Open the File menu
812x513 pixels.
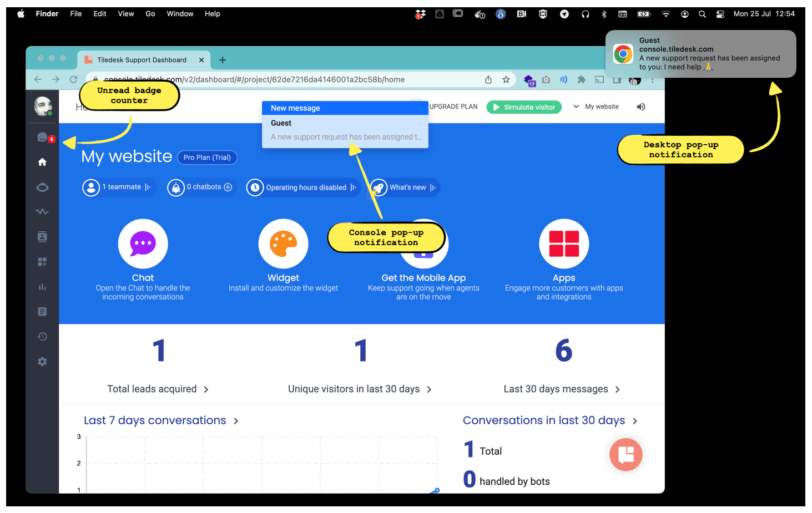tap(76, 14)
